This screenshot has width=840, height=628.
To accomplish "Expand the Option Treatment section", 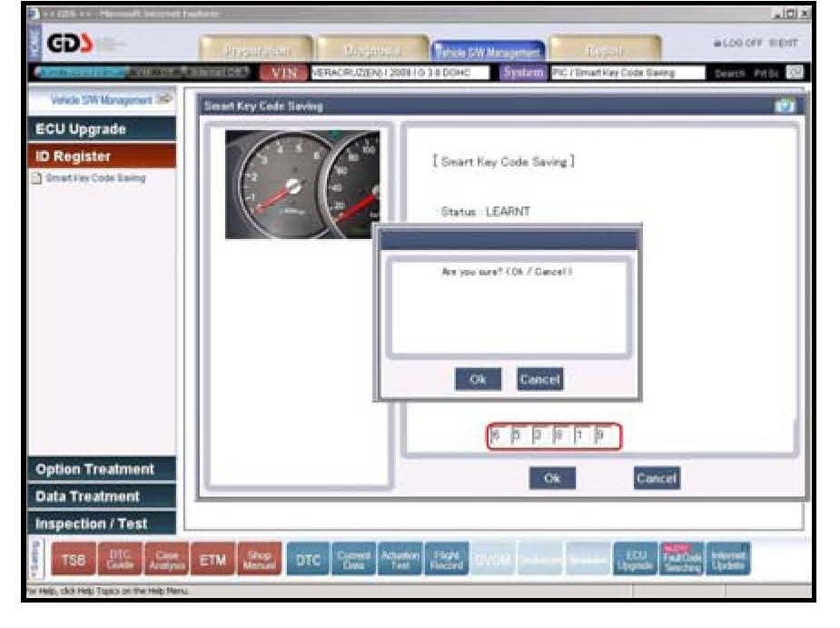I will (102, 469).
